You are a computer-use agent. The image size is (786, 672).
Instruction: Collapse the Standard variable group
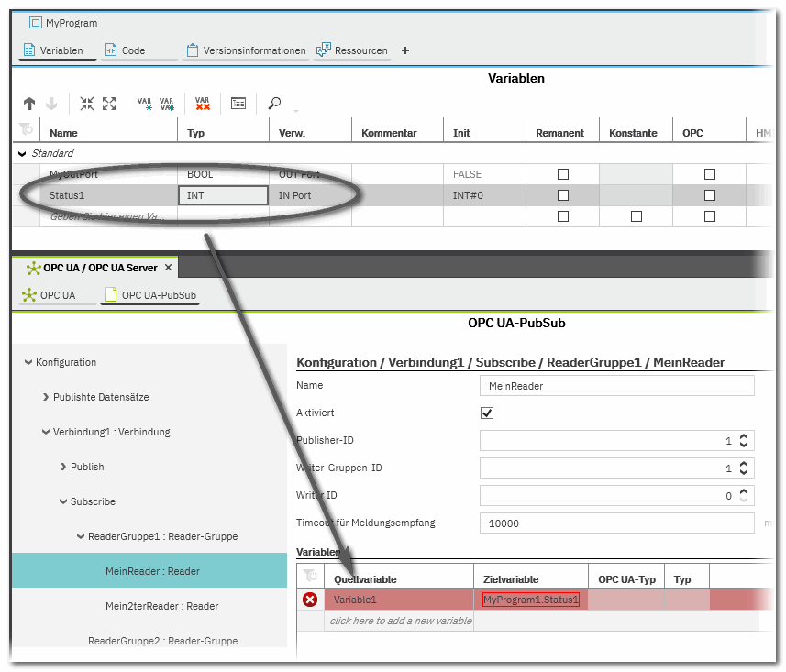pos(23,153)
